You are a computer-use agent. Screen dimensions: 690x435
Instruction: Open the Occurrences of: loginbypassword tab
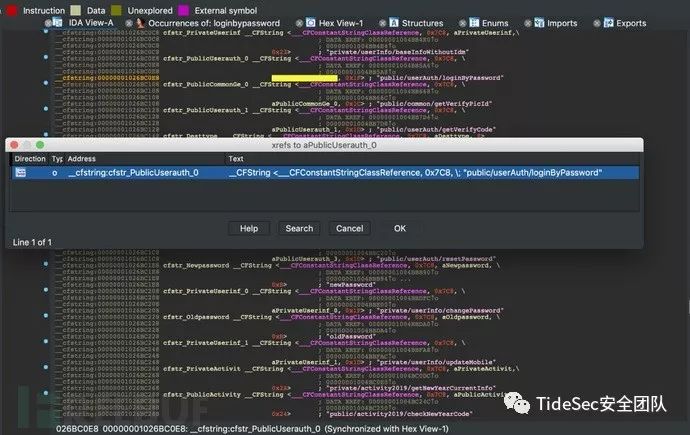pos(213,23)
